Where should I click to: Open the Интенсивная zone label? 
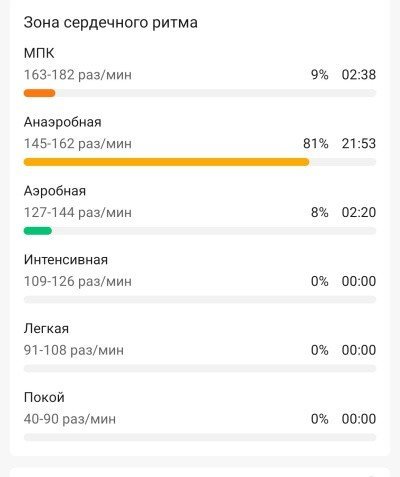[x=66, y=260]
